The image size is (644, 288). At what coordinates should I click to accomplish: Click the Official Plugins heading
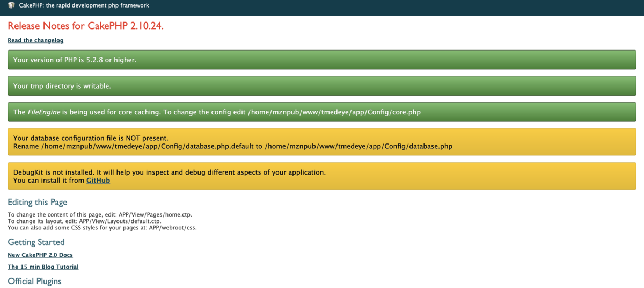point(34,282)
